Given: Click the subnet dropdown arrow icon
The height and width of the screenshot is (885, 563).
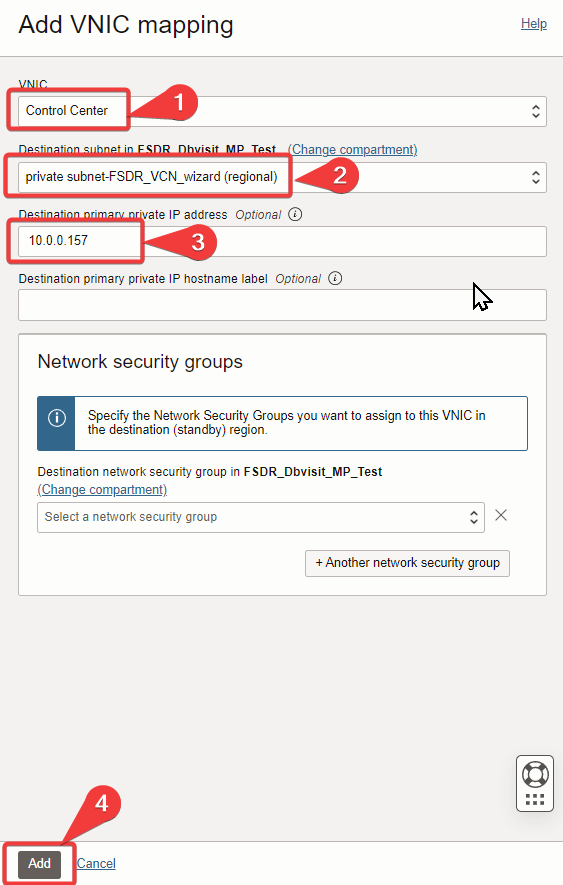Looking at the screenshot, I should click(x=535, y=177).
